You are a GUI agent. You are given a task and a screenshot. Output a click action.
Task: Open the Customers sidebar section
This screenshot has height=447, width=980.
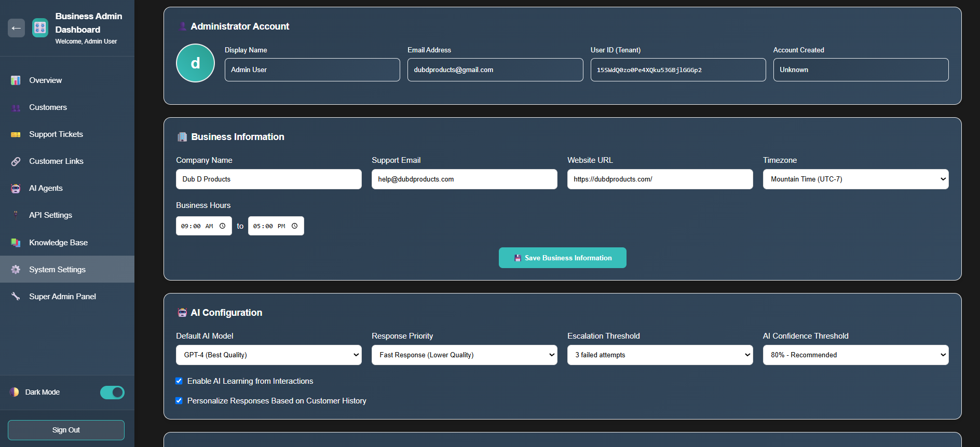(48, 107)
